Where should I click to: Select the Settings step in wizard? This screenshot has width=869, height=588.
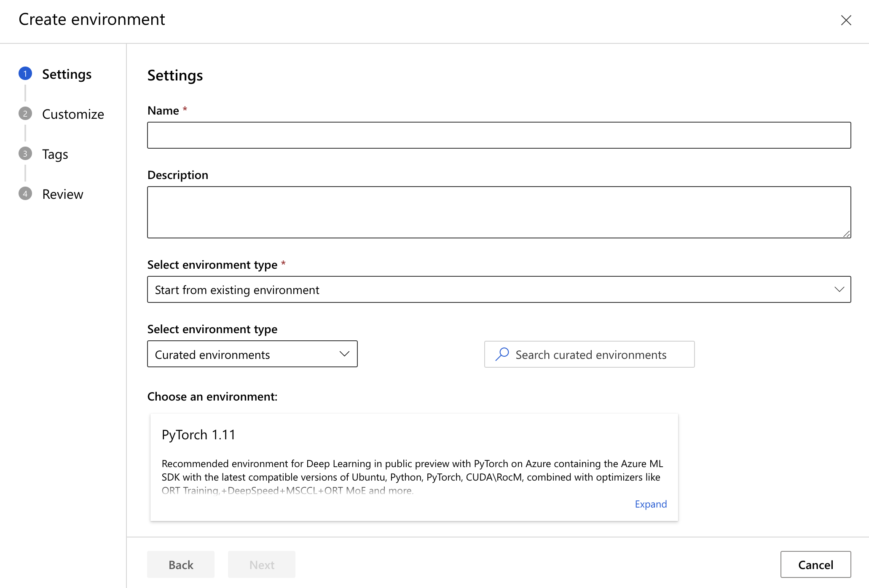[66, 73]
